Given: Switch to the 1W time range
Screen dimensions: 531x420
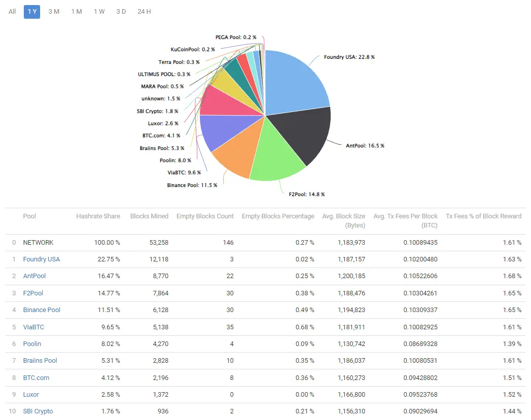Looking at the screenshot, I should (99, 11).
